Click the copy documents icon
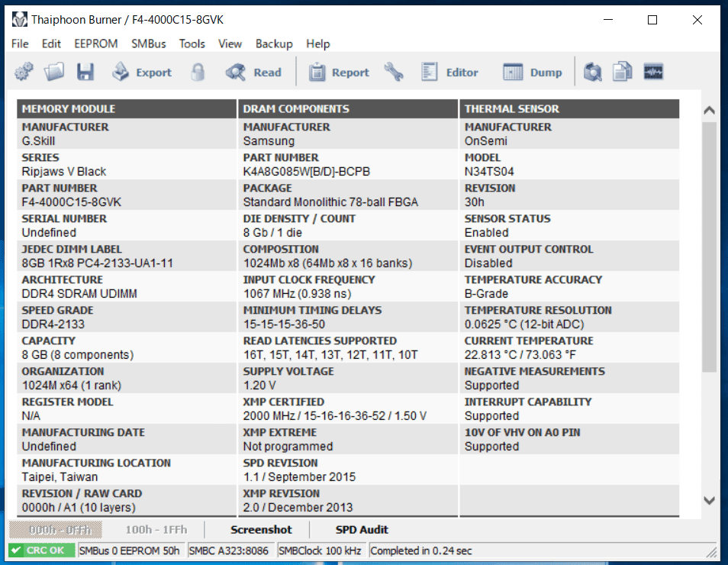Image resolution: width=728 pixels, height=565 pixels. tap(622, 72)
